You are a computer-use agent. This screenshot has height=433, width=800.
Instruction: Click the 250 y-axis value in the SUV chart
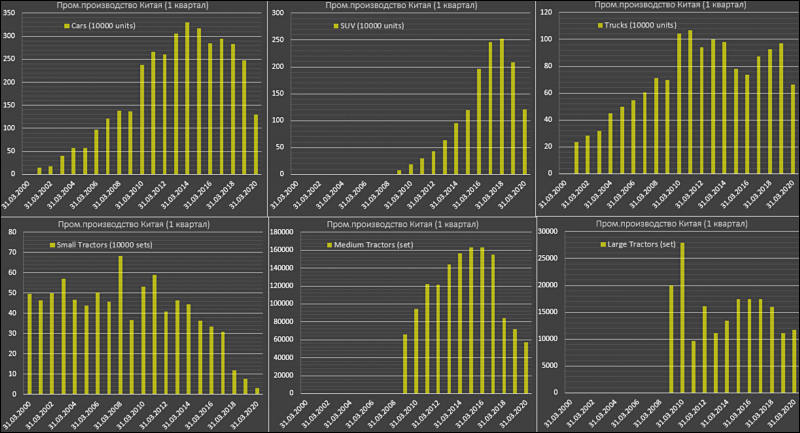[278, 40]
